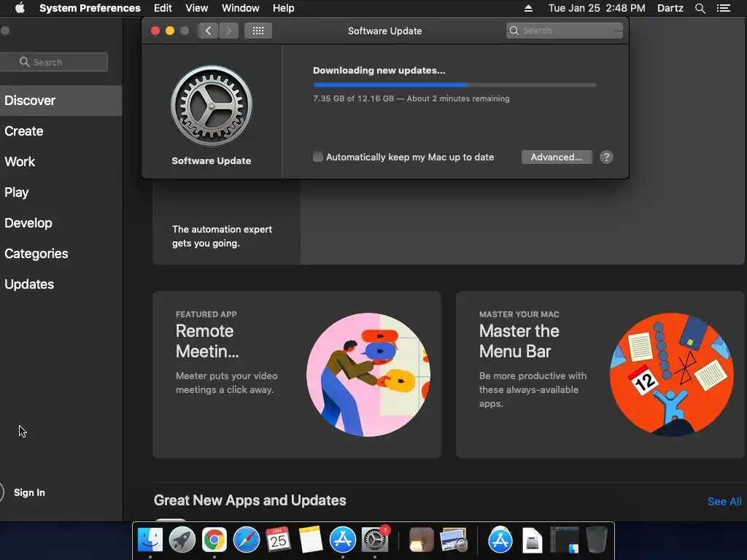Click "Downloading new updates..." text
Image resolution: width=747 pixels, height=560 pixels.
point(379,71)
